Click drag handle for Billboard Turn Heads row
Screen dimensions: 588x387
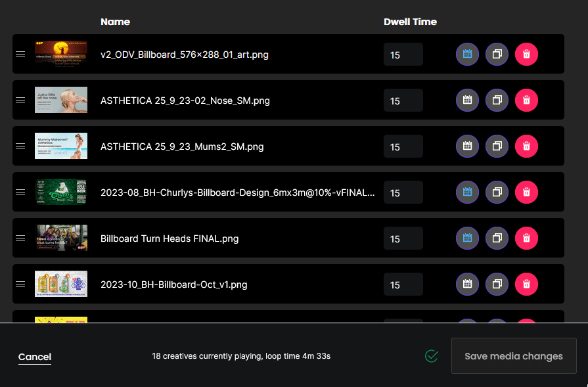click(20, 238)
